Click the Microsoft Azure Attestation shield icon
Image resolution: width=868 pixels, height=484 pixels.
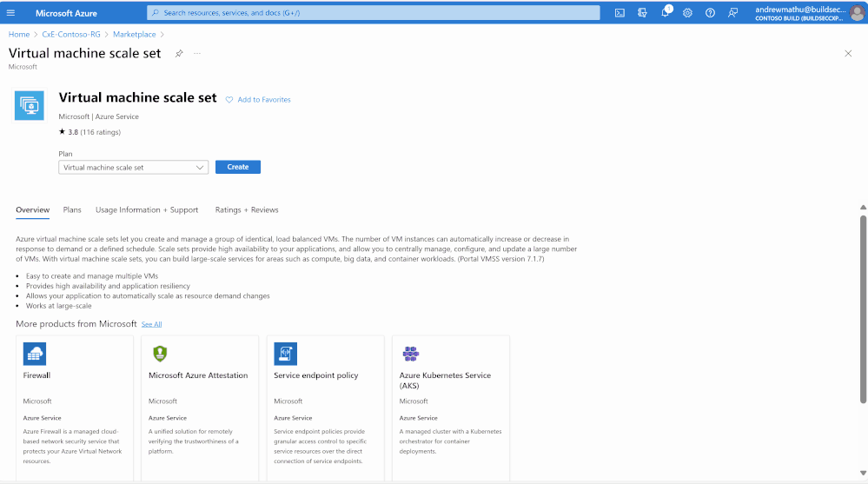click(160, 354)
